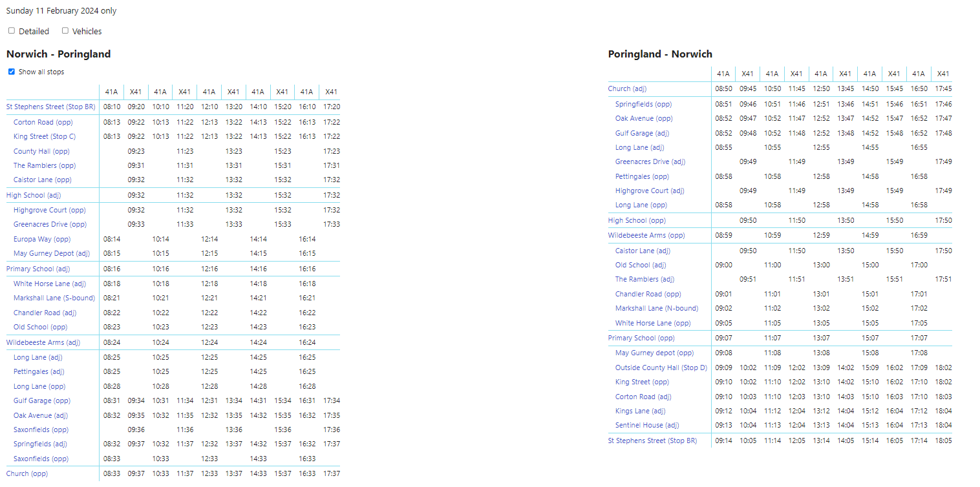Click the Church (opp) stop link
Viewport: 980px width, 487px height.
click(x=27, y=473)
